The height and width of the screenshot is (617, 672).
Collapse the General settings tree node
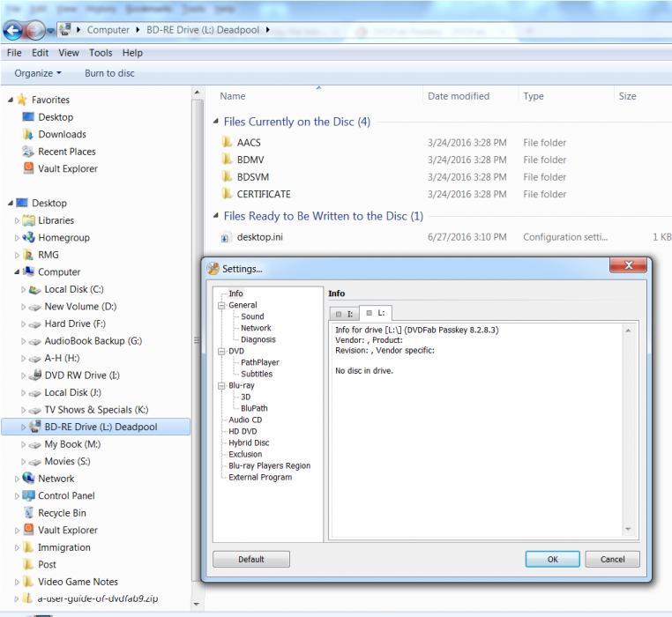pos(220,305)
